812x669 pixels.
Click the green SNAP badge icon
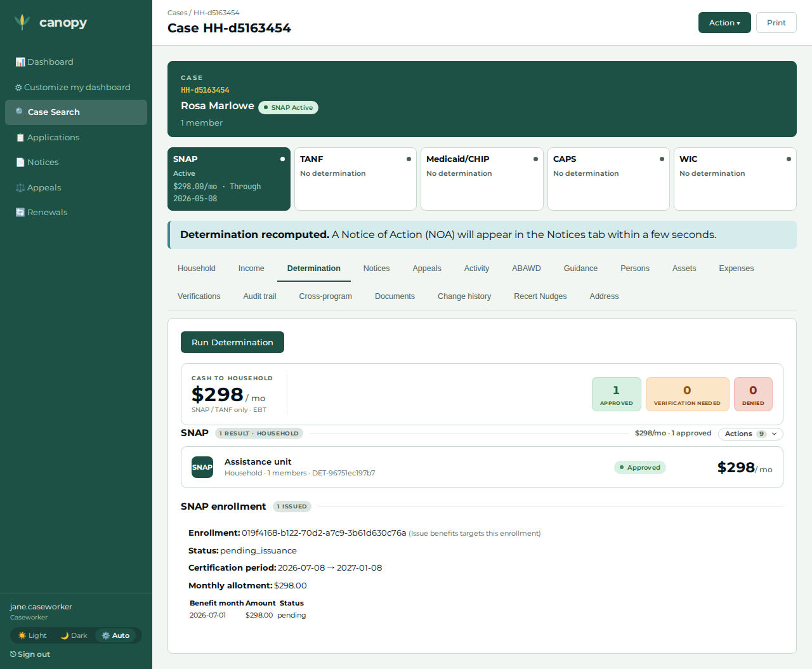202,467
